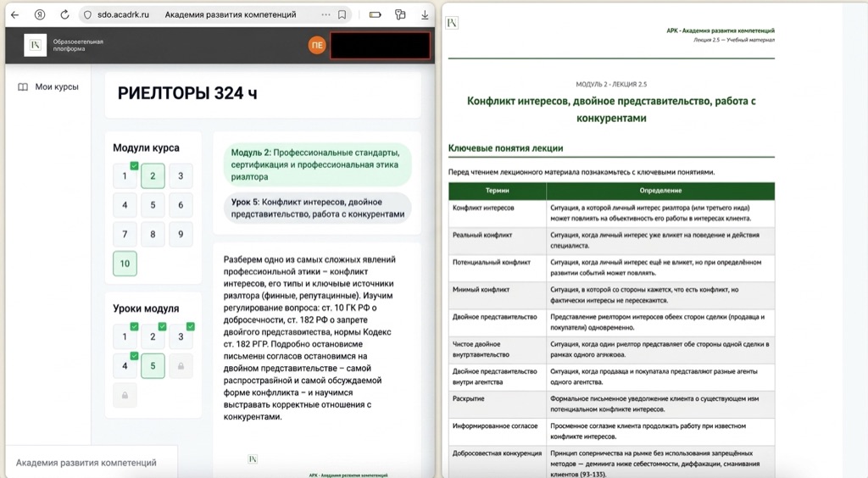Click the logo in the PDF document's top corner
The height and width of the screenshot is (478, 868).
coord(452,23)
